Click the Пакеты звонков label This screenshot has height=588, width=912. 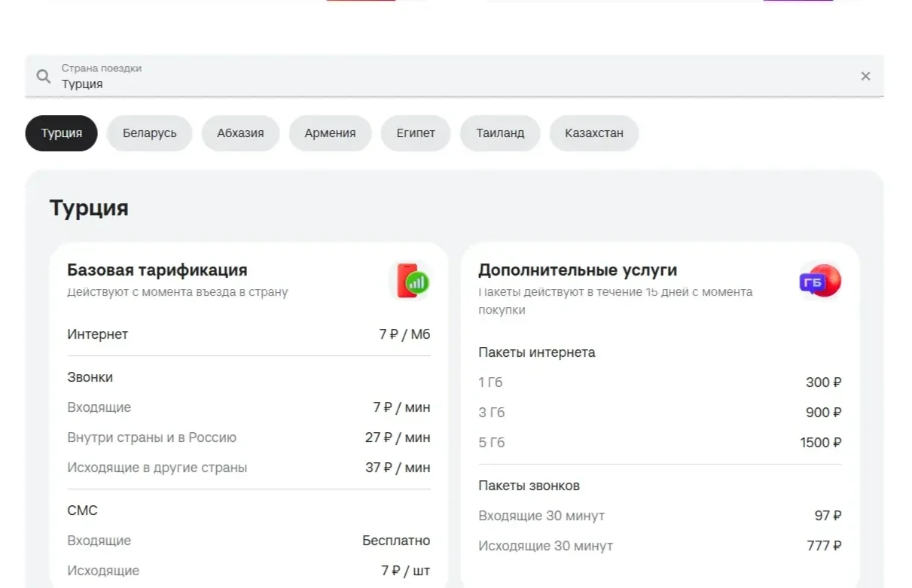(x=529, y=486)
